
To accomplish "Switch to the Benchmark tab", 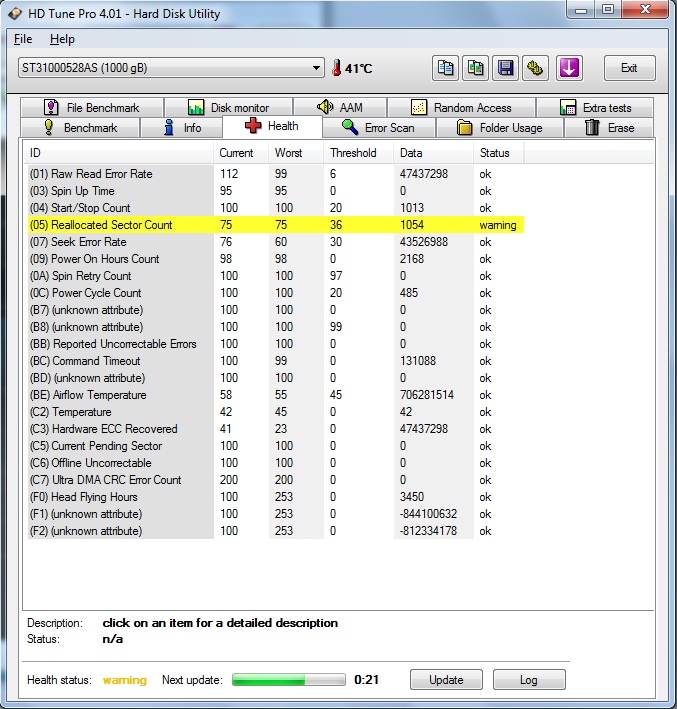I will [x=80, y=128].
